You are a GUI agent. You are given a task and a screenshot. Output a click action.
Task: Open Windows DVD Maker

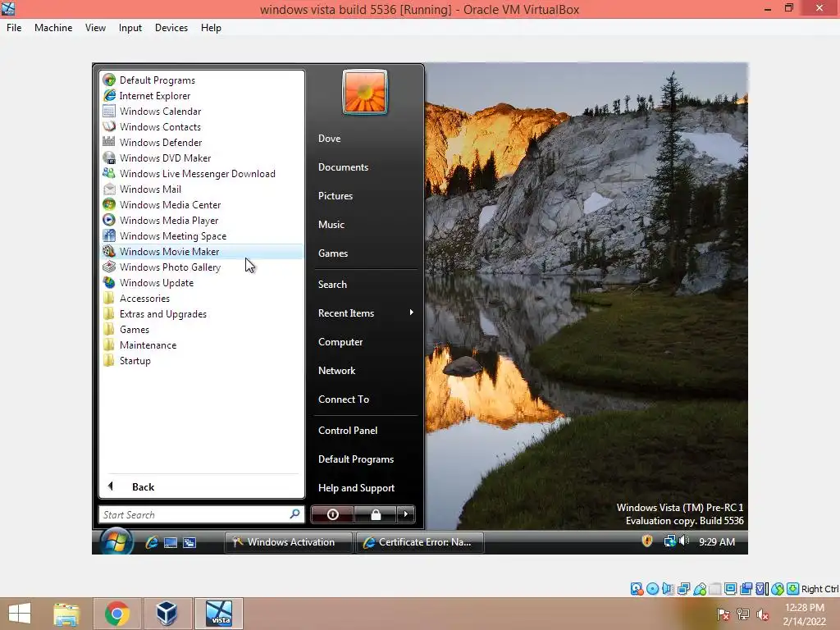click(x=202, y=157)
